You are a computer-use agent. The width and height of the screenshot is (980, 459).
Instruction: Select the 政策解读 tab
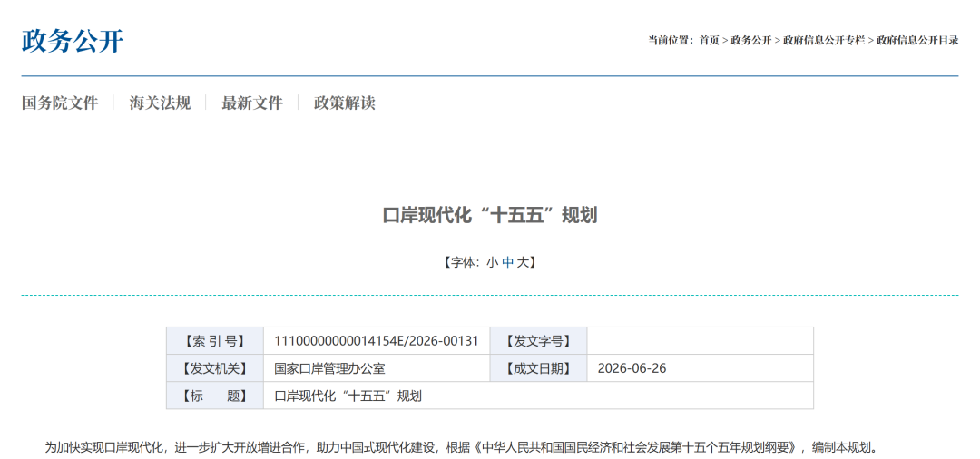[345, 103]
